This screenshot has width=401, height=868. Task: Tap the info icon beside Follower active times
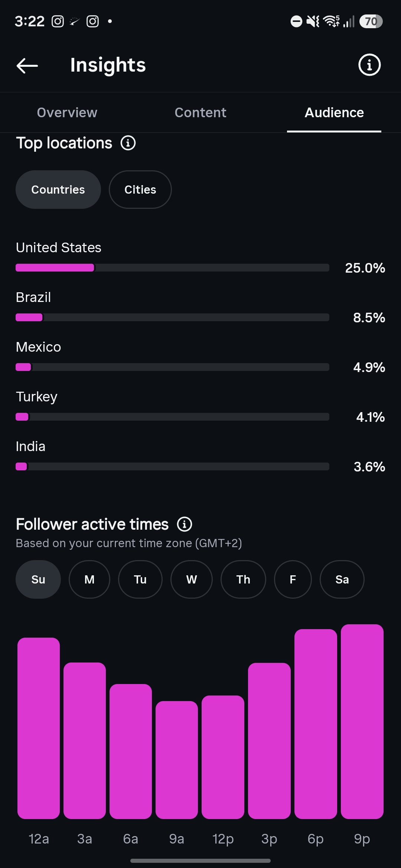point(185,524)
